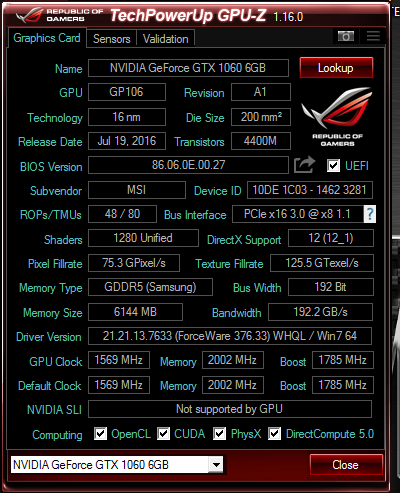Toggle the DirectCompute 5.0 checkbox

tap(274, 434)
